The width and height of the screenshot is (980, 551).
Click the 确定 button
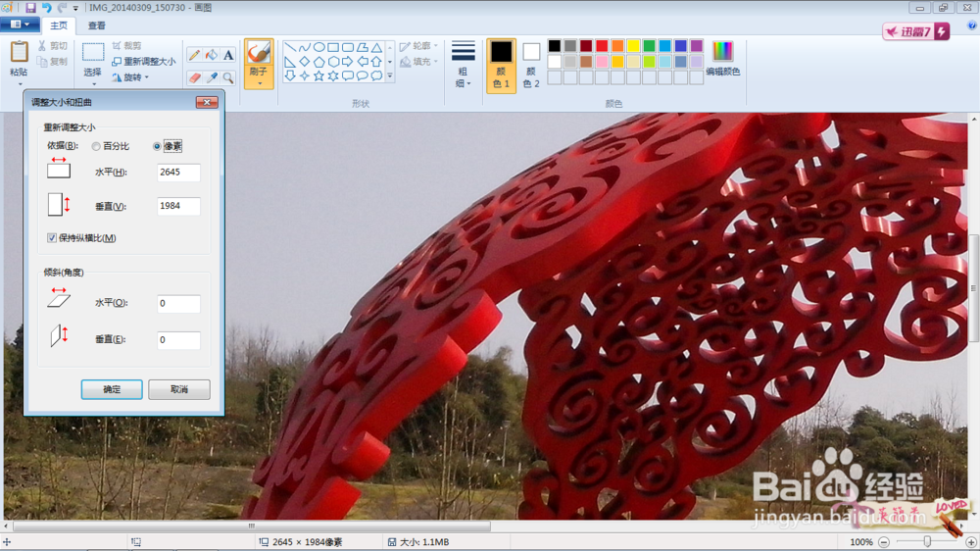pos(112,389)
